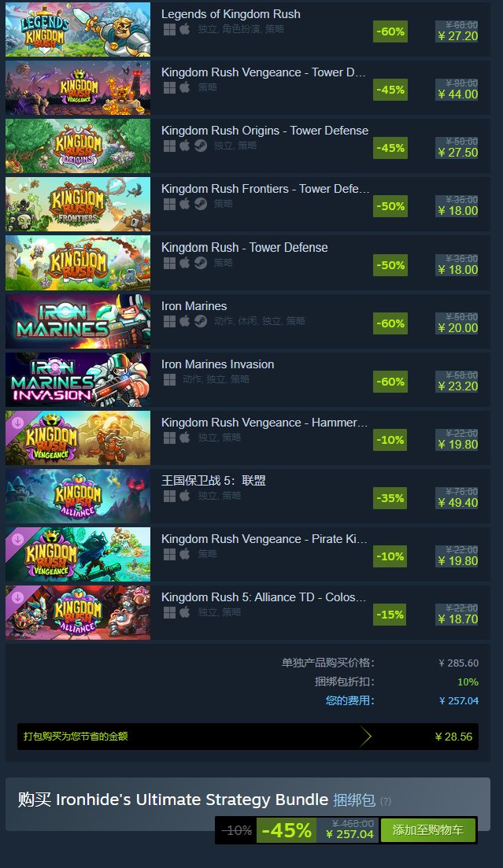Click the arrow in the bundle savings bar
Viewport: 503px width, 868px height.
[x=365, y=737]
